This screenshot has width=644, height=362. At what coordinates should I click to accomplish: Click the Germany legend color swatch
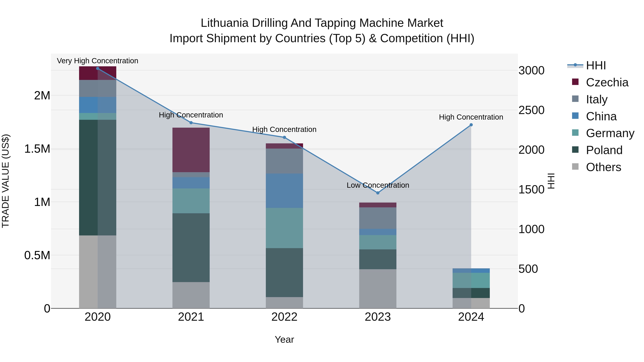575,133
